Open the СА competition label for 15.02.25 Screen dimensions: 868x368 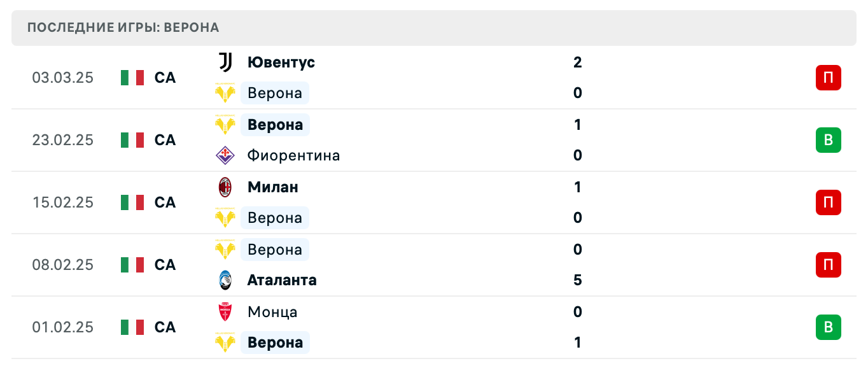pos(165,202)
